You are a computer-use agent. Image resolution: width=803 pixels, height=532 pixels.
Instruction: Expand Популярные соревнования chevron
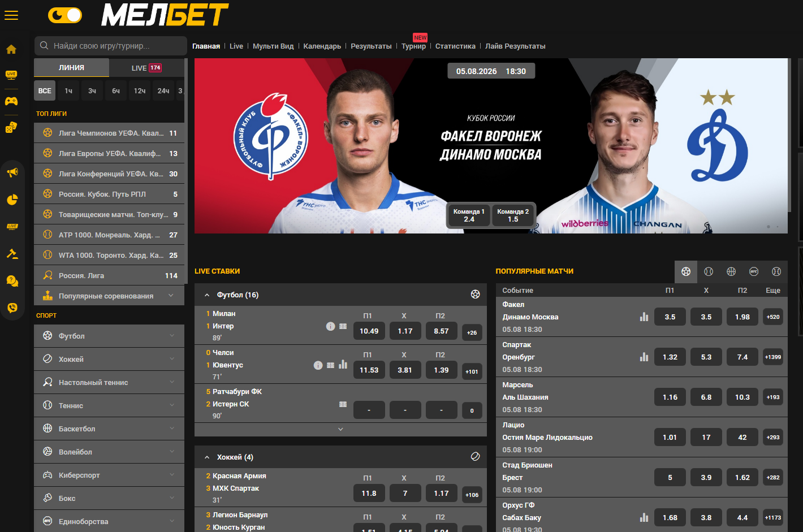[x=171, y=296]
